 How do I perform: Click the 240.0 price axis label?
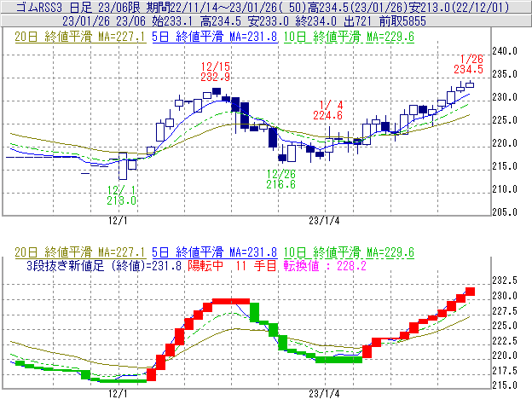coord(505,51)
